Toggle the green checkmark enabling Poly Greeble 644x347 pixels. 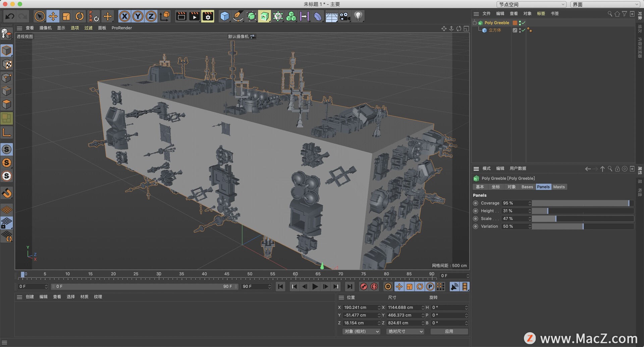(x=524, y=22)
